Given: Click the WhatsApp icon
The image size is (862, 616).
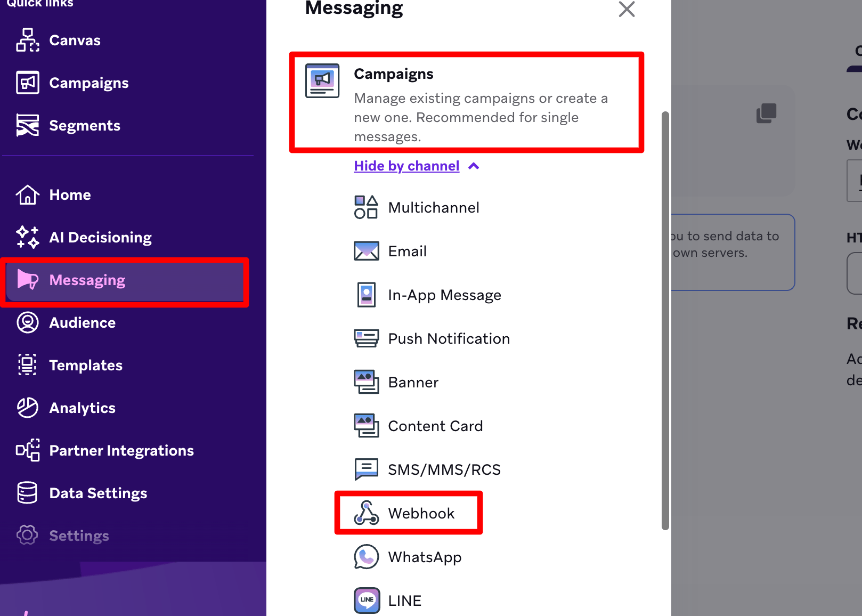Looking at the screenshot, I should point(367,557).
